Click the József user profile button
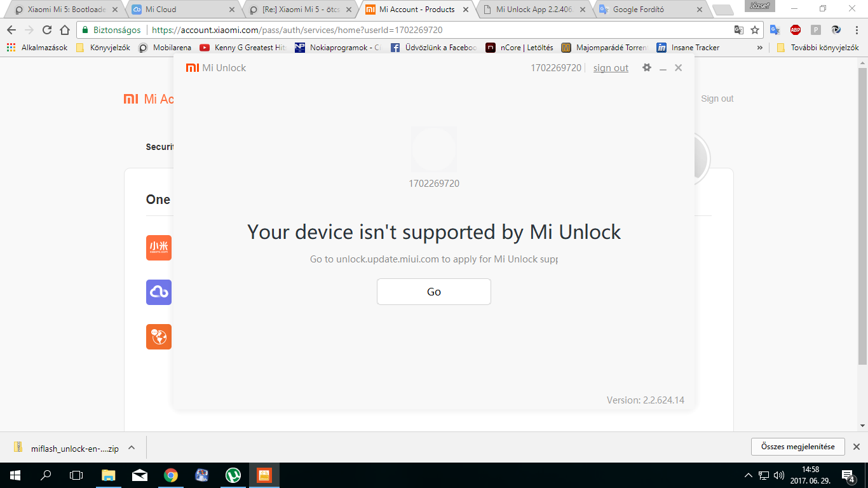Screen dimensions: 868x488 (x=759, y=6)
